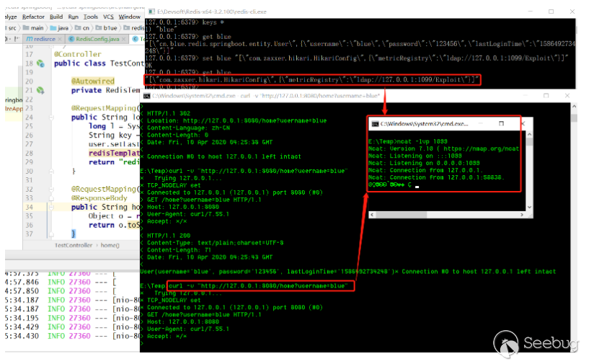Open the Window menu in the IDE
Screen dimensions: 599x364
click(130, 17)
